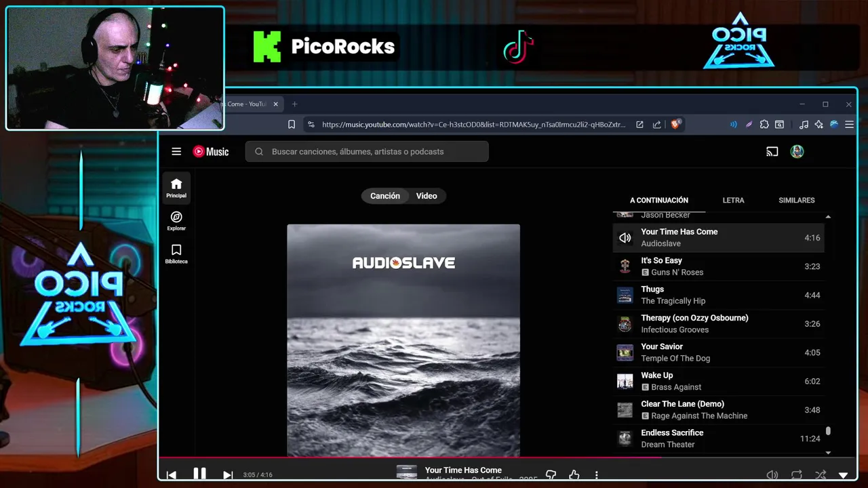Close the YouTube Music browser tab

click(276, 104)
